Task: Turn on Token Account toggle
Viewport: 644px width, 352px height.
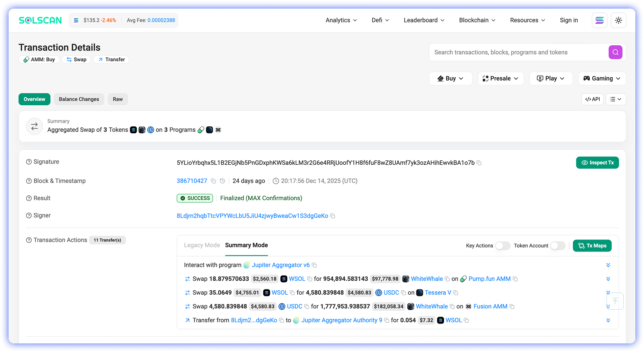Action: 557,245
